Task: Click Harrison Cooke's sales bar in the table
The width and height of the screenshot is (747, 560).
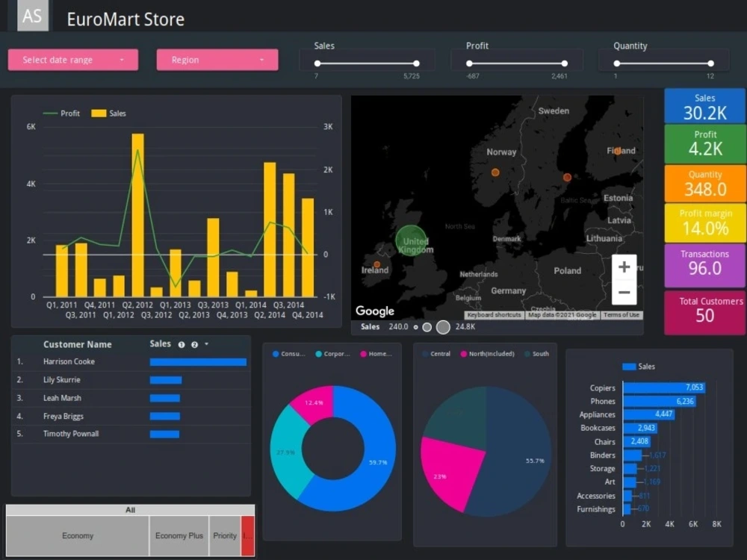Action: 197,362
